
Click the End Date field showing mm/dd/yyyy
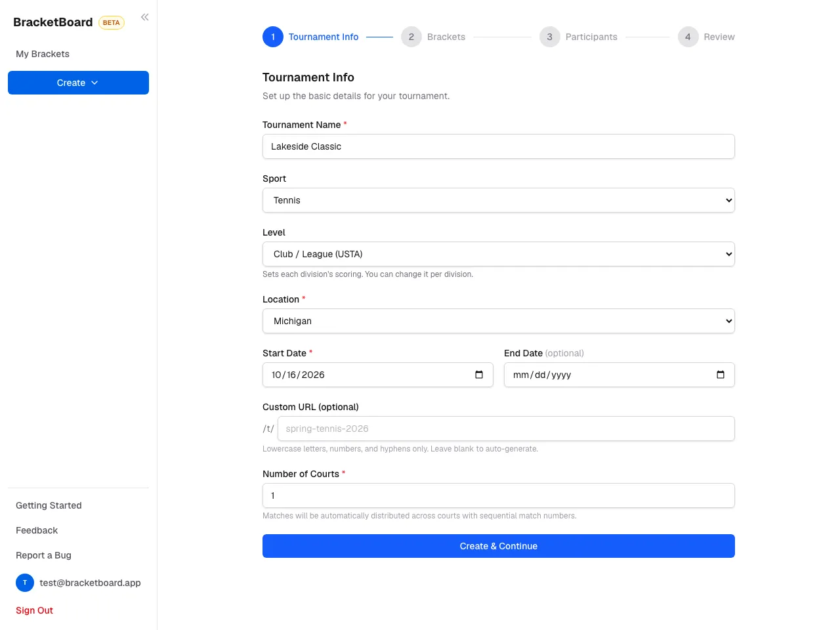coord(619,375)
